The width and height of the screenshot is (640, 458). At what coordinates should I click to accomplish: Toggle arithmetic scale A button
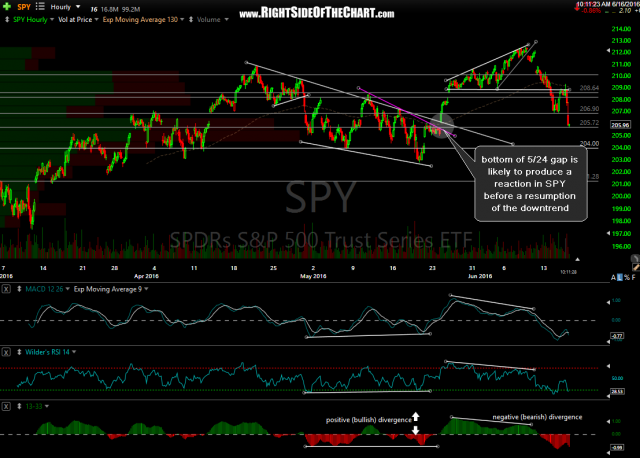click(613, 278)
